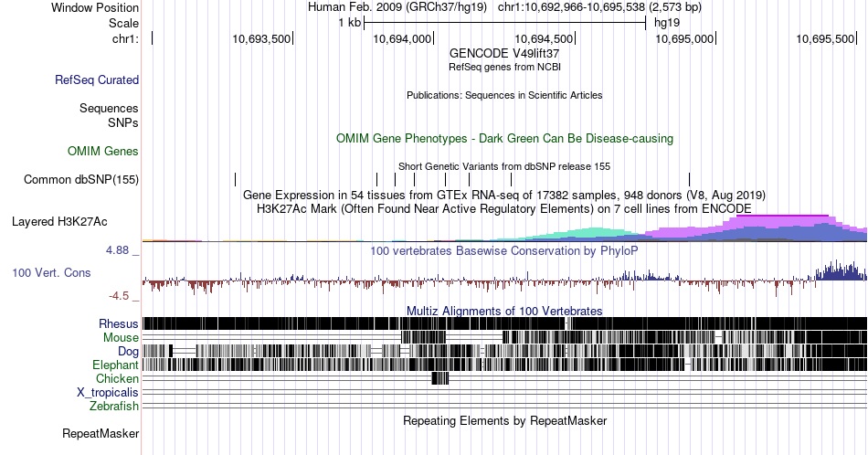This screenshot has height=455, width=868.
Task: Click the Window Position label
Action: click(95, 7)
